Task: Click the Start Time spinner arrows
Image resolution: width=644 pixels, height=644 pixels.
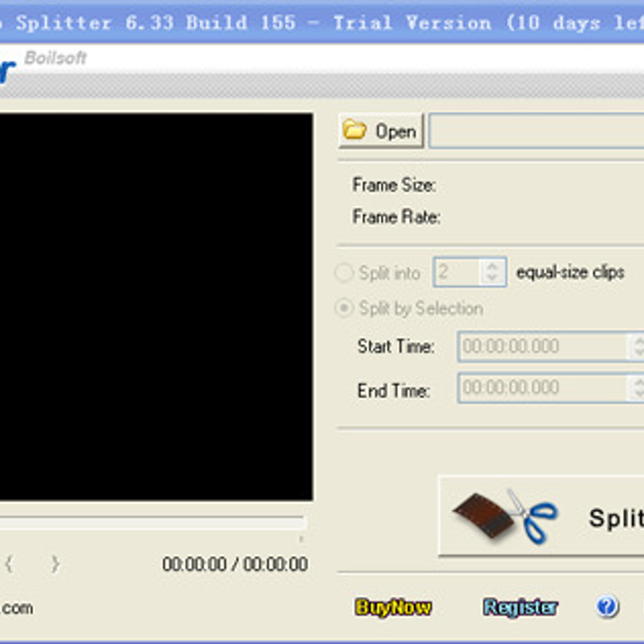Action: coord(636,346)
